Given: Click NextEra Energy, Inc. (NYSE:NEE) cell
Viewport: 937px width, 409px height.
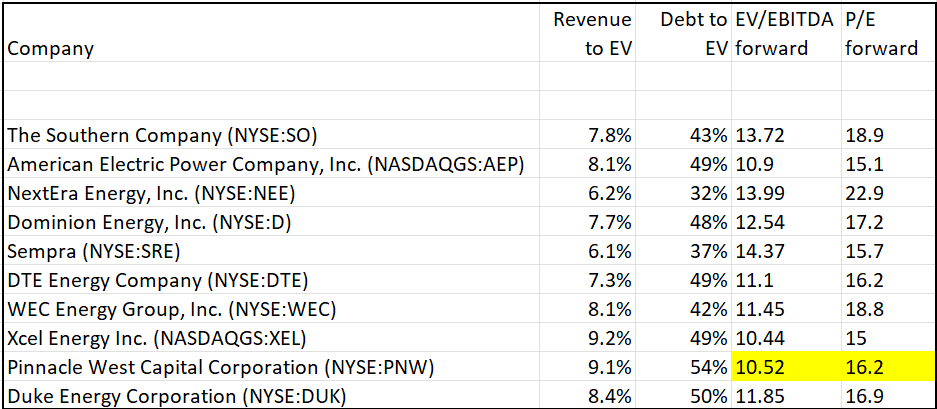Looking at the screenshot, I should click(271, 193).
